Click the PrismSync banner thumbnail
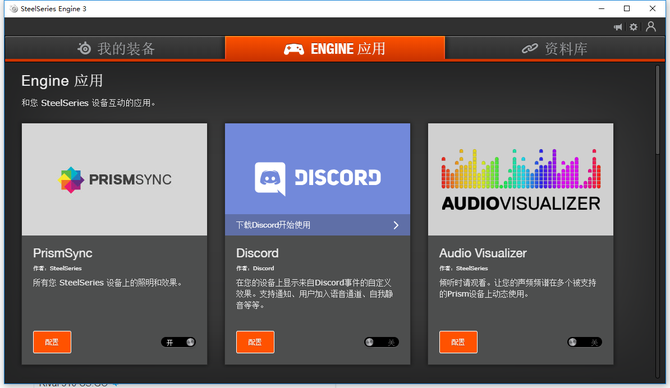Viewport: 670px width, 388px height. 115,179
